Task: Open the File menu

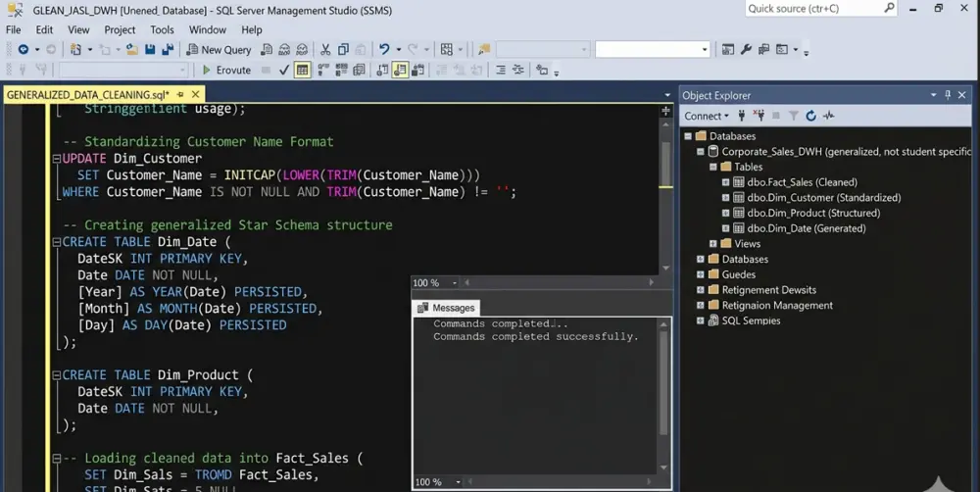Action: click(x=13, y=29)
